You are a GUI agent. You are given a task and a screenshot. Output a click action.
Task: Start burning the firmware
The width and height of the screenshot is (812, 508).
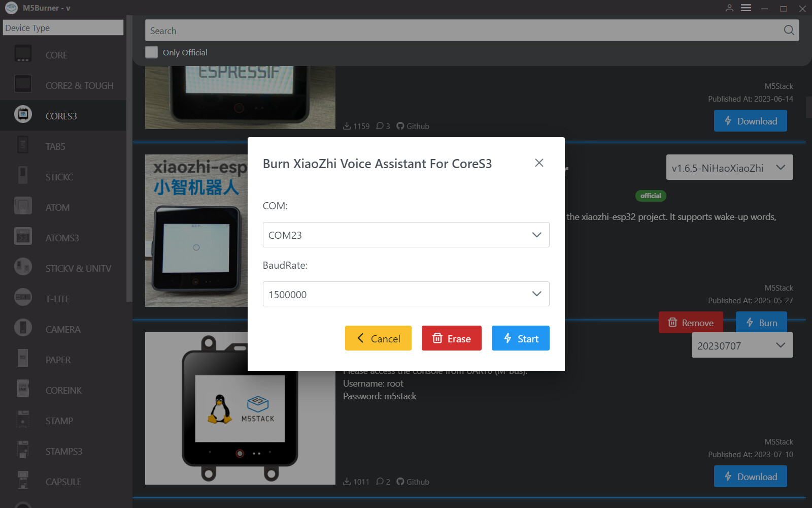pos(521,338)
